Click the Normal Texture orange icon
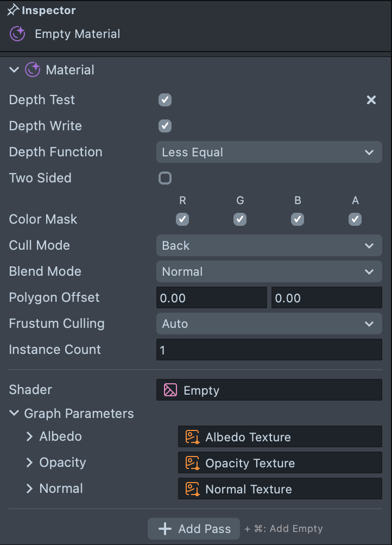 [x=192, y=489]
